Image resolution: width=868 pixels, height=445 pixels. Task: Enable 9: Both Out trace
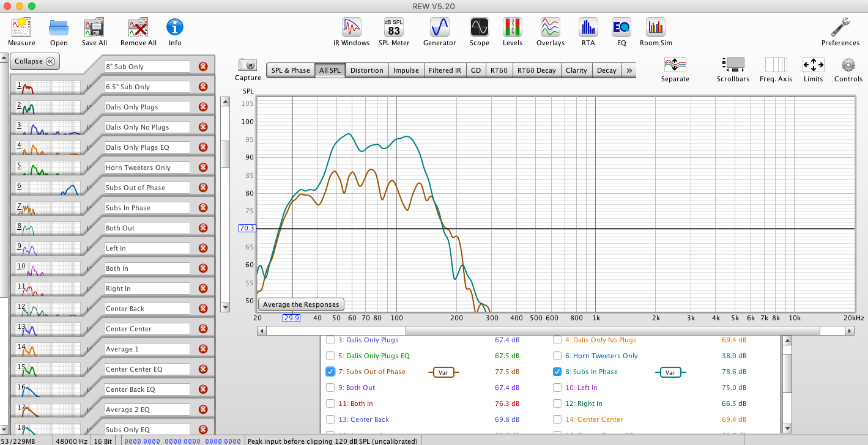coord(330,388)
